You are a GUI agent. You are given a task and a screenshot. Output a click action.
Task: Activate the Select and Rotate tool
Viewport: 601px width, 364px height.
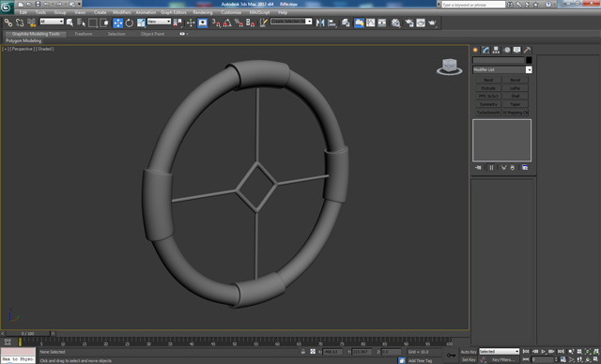point(130,23)
